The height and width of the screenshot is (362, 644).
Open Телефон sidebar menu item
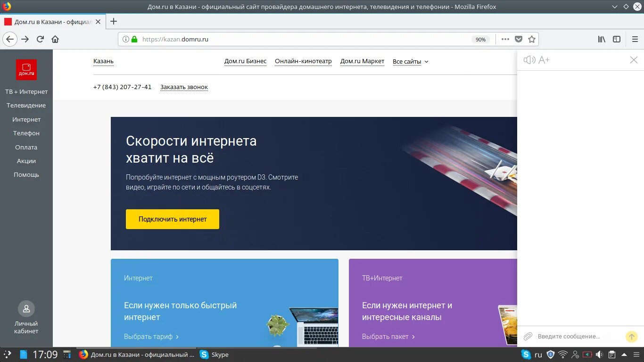(26, 133)
